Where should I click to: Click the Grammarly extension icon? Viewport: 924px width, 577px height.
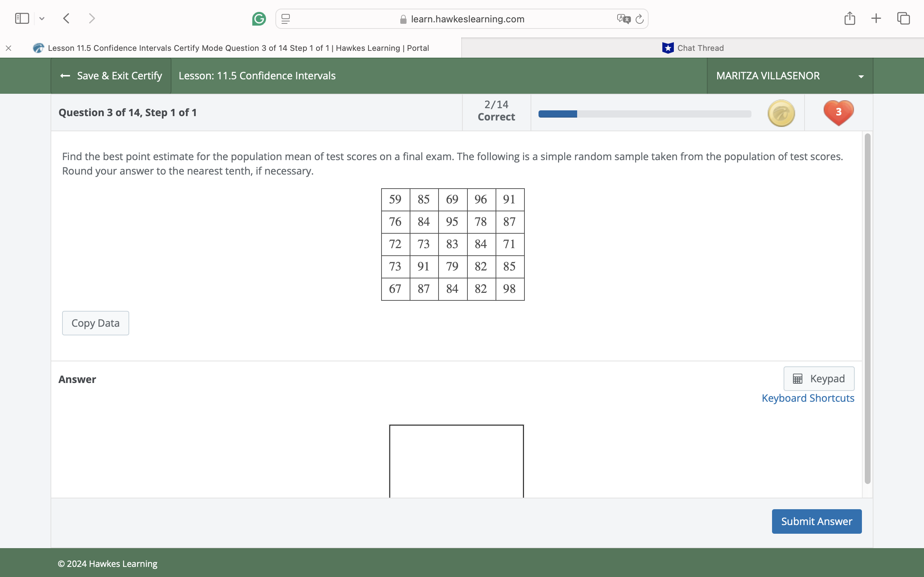259,19
